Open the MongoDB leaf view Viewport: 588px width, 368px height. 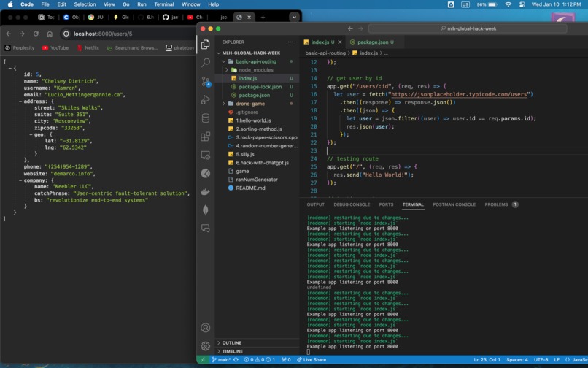point(206,210)
